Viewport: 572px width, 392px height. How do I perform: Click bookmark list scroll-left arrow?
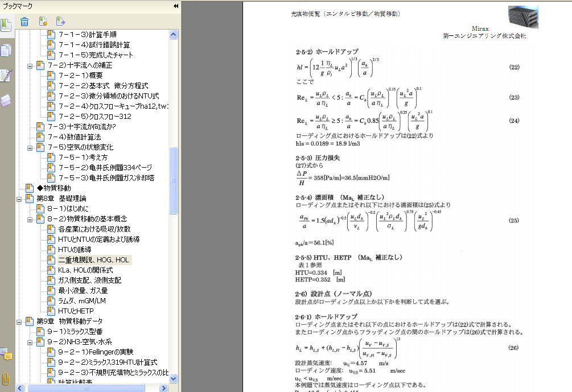pos(20,388)
